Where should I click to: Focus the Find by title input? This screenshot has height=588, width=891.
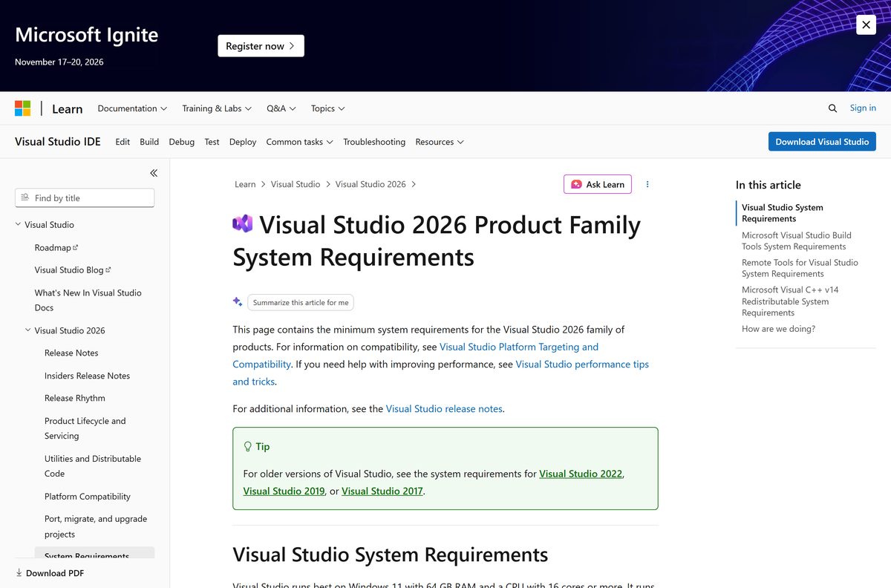pyautogui.click(x=85, y=197)
